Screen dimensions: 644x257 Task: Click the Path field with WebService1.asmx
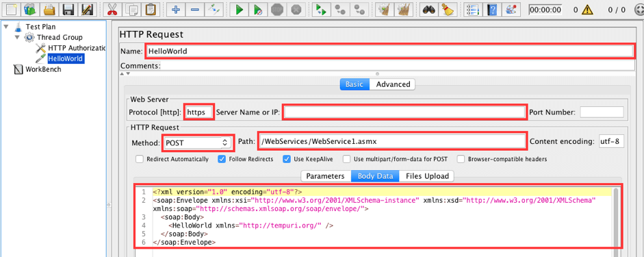point(392,142)
